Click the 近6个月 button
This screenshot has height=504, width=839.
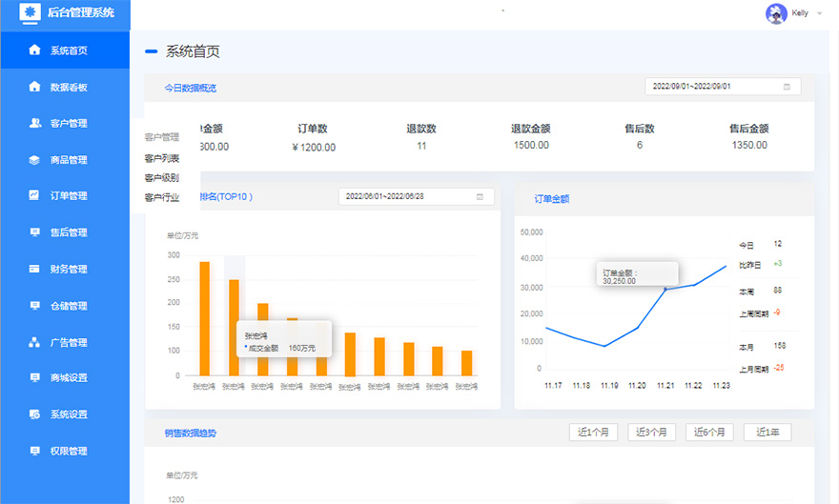708,433
